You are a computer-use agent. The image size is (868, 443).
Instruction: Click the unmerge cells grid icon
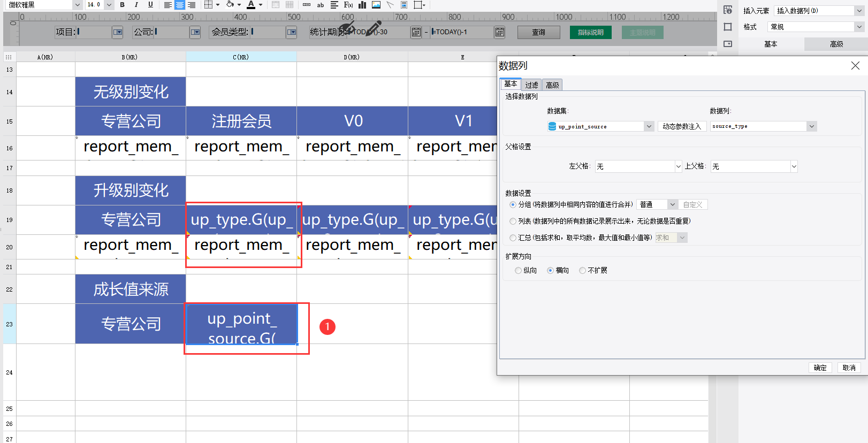(290, 5)
